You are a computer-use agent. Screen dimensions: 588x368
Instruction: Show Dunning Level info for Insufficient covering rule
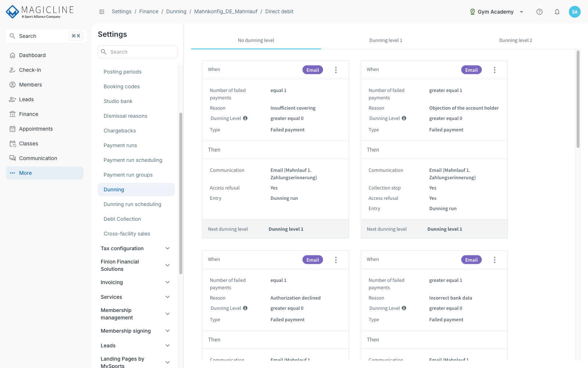245,118
